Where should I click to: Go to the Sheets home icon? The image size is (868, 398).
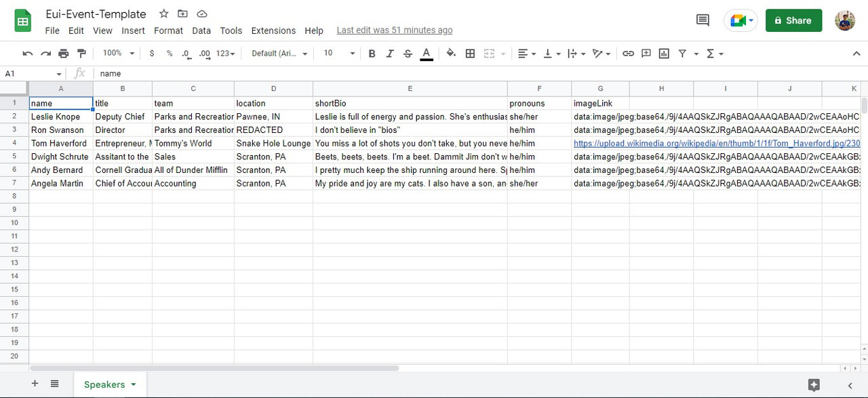pos(23,20)
